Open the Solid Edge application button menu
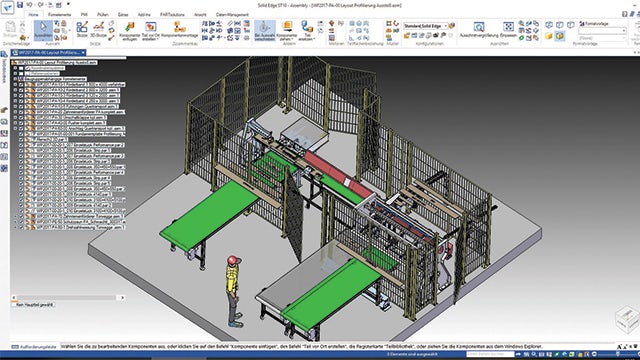640x360 pixels. 7,8
